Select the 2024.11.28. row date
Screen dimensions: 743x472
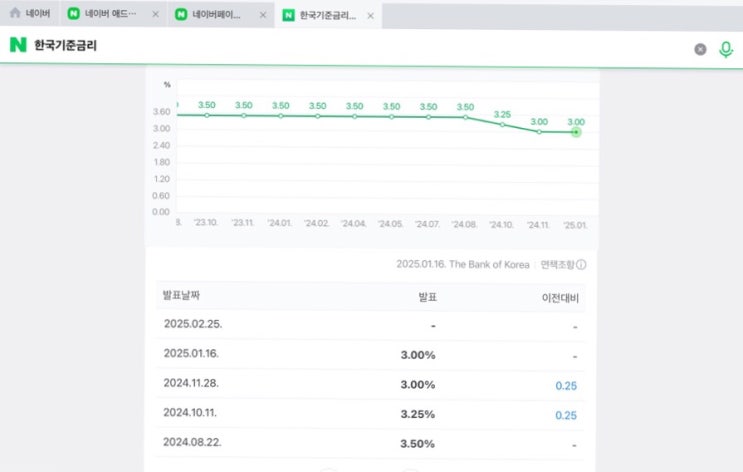(x=191, y=383)
